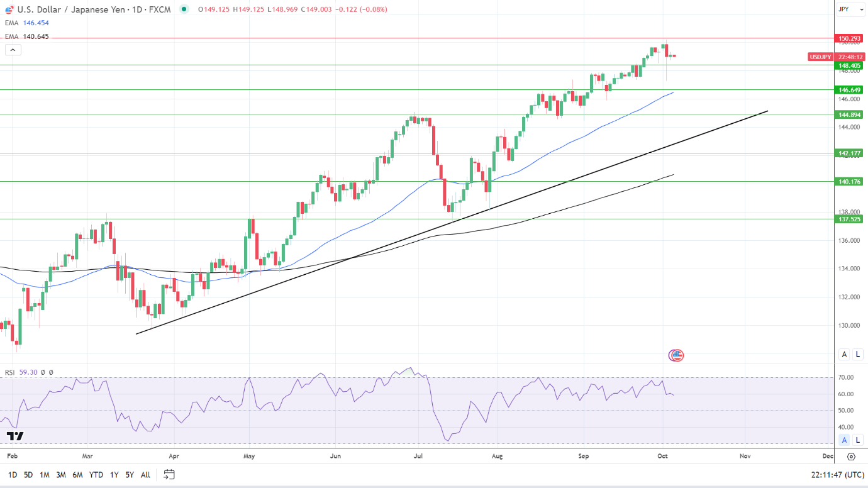Click the 144.894 green level label
Screen dimensions: 868x488
pos(850,114)
